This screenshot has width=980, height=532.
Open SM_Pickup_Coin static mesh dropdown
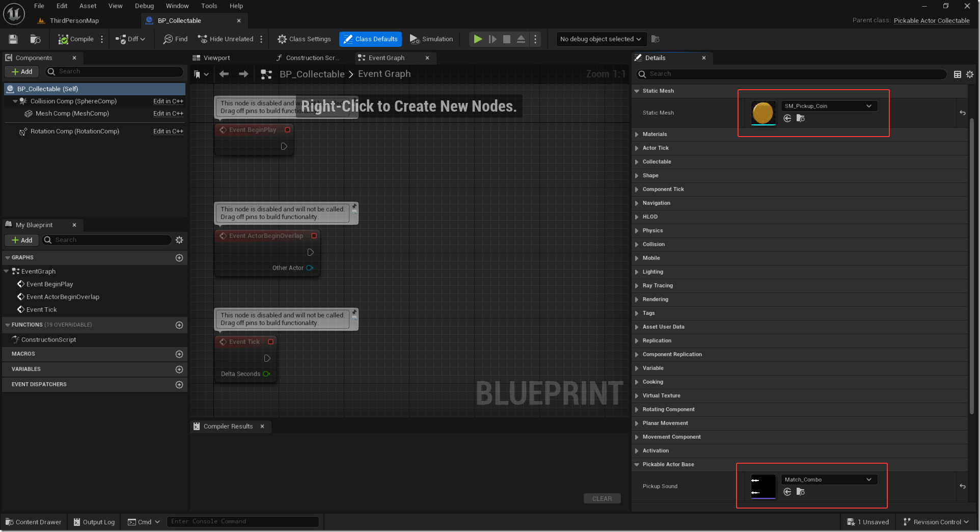[829, 106]
